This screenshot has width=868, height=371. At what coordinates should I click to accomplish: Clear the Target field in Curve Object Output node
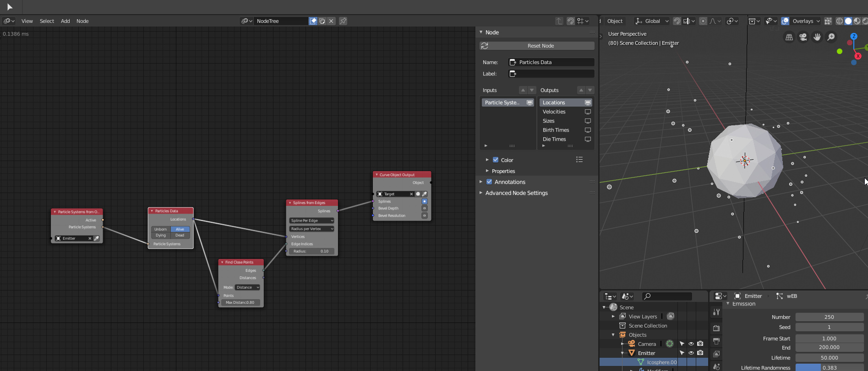411,194
